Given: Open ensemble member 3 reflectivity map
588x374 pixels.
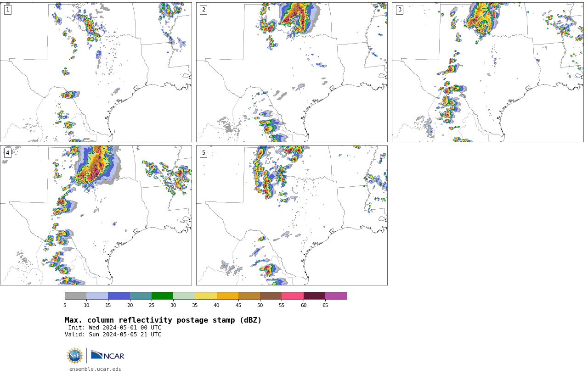Looking at the screenshot, I should [x=488, y=72].
